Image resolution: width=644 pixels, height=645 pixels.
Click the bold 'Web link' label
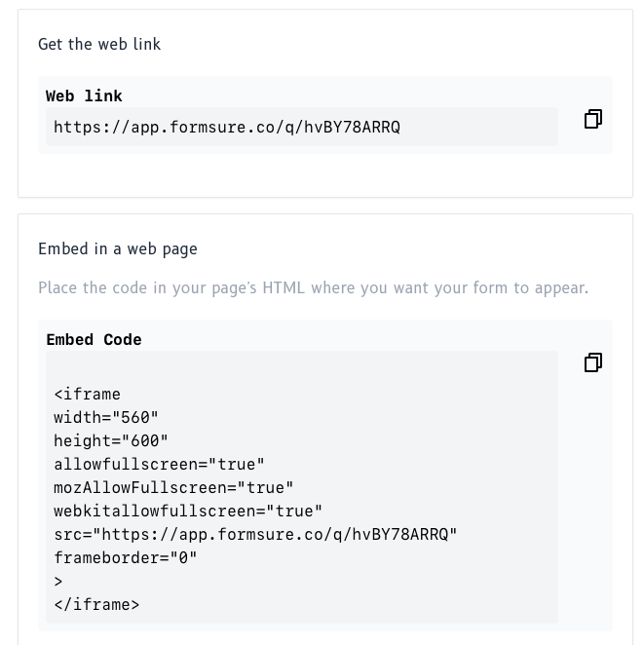[84, 96]
